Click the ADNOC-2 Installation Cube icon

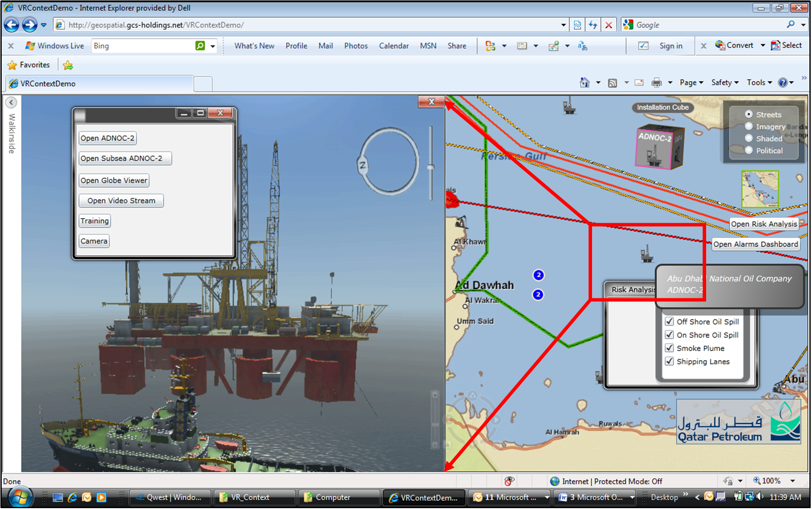[659, 146]
